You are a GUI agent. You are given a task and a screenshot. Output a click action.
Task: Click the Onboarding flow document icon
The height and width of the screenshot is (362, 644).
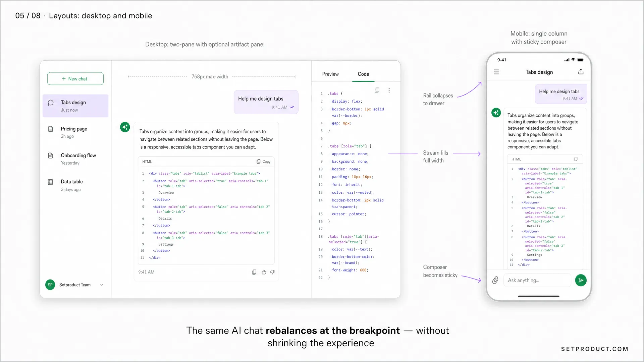point(51,156)
